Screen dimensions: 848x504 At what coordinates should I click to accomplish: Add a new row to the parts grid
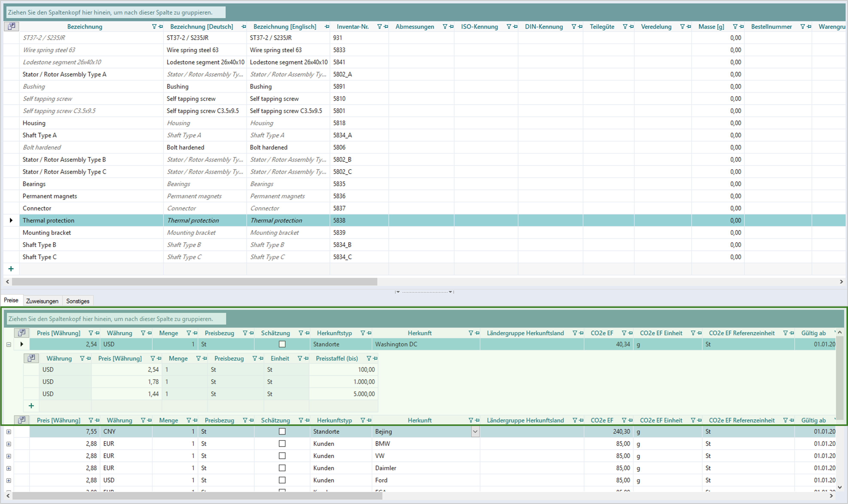point(11,269)
